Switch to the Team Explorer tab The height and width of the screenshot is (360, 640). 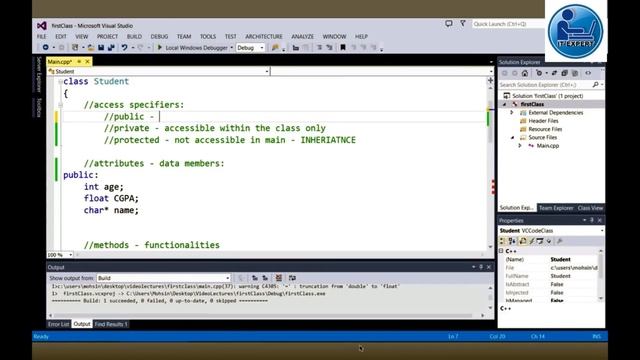(556, 208)
